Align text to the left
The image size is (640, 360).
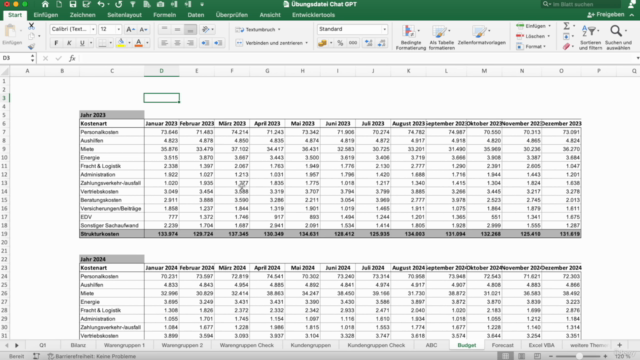coord(164,43)
